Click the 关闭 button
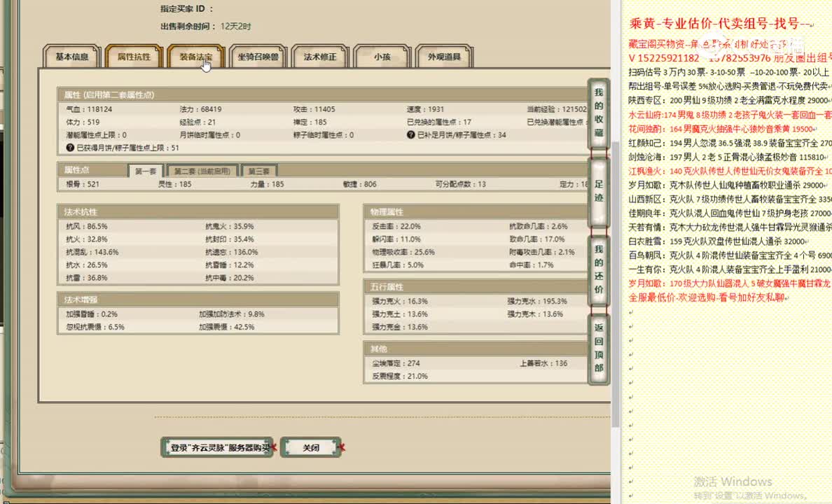832x504 pixels. pos(311,447)
